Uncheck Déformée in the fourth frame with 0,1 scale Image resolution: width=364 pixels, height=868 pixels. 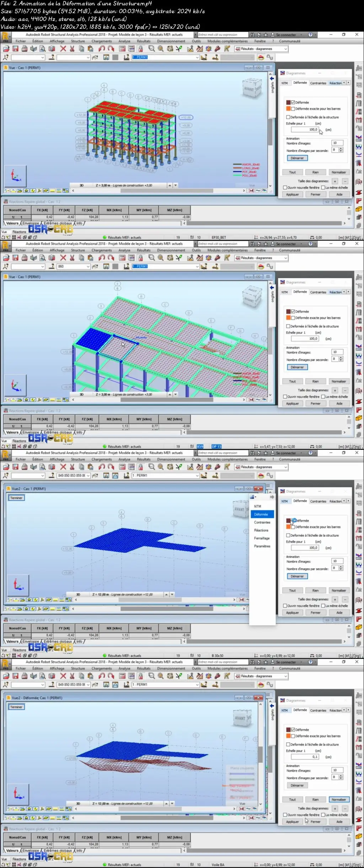[x=293, y=730]
